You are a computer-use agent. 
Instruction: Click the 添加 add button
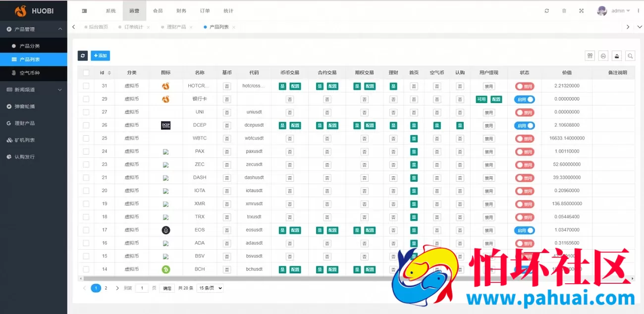point(100,56)
